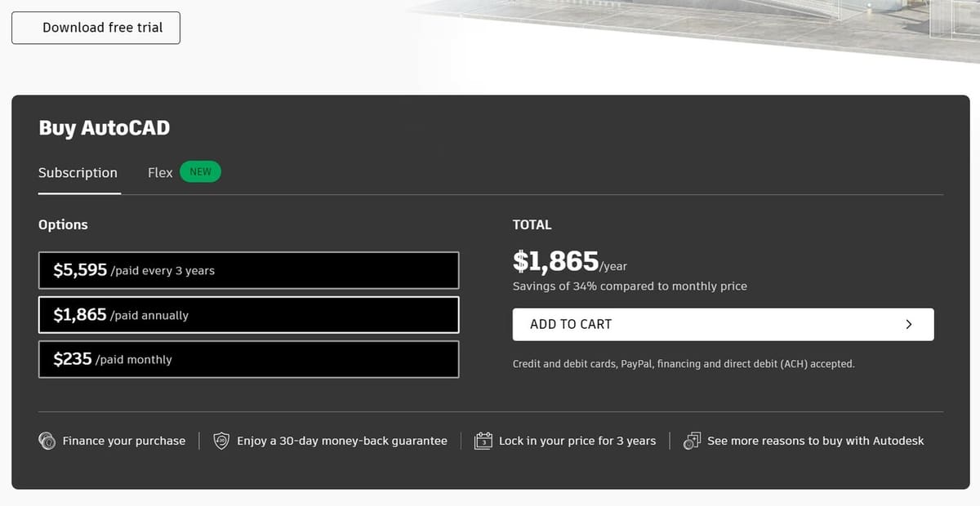Click Lock in your price for 3 years
This screenshot has width=980, height=506.
click(577, 441)
